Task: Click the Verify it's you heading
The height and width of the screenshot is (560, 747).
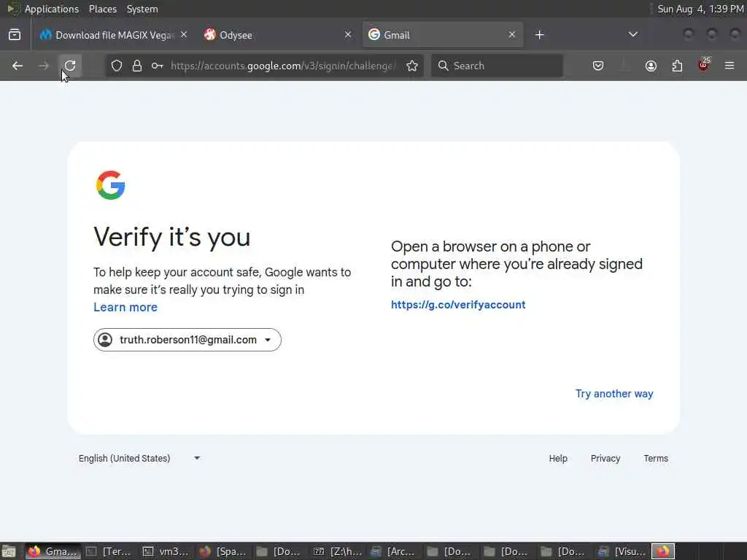Action: [172, 237]
